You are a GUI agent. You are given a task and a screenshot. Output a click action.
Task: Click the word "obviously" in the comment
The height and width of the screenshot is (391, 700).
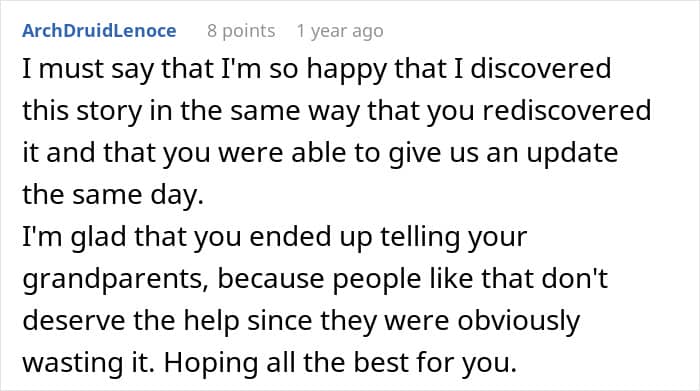[x=519, y=322]
